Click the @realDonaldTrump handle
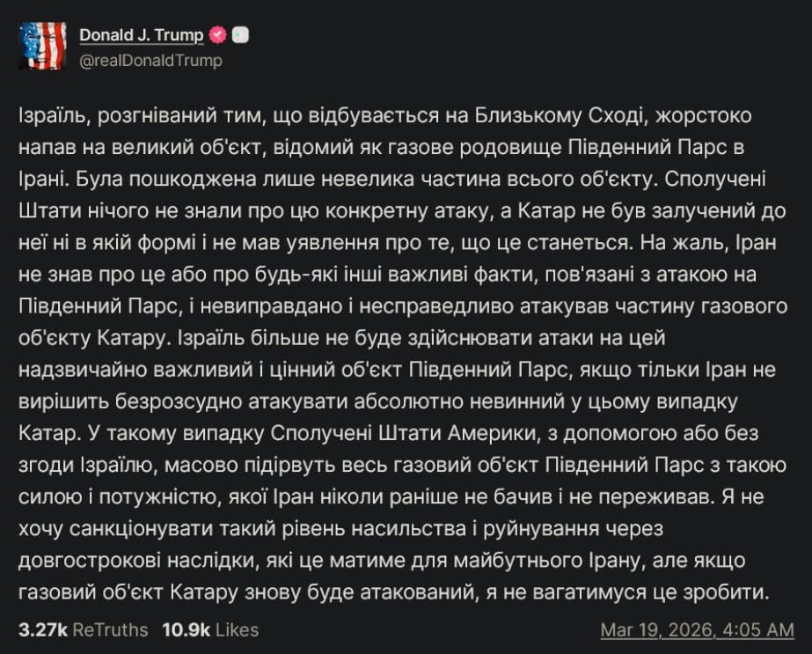812x654 pixels. 150,61
